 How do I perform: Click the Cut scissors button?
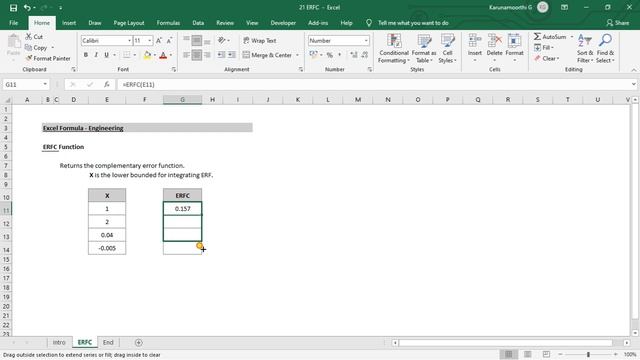[34, 37]
